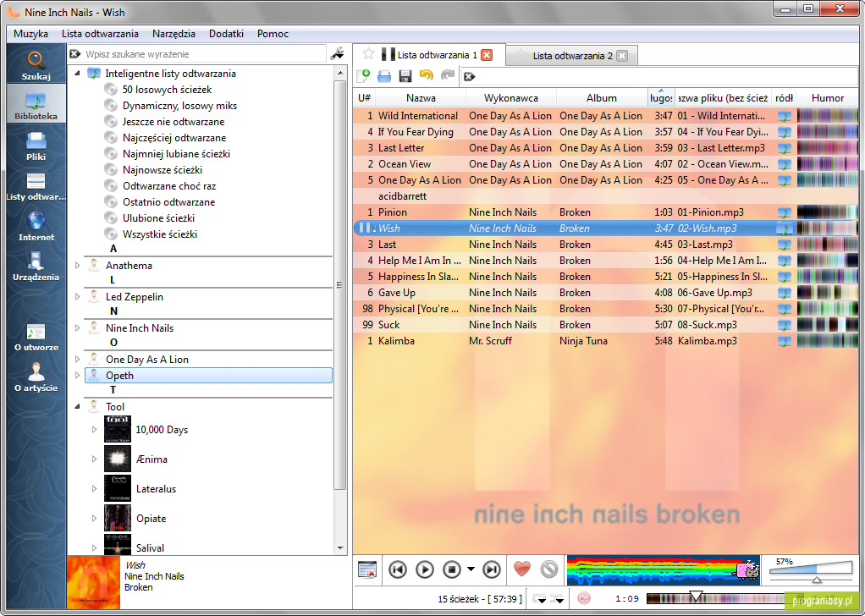Open the Pliki files sidebar tab
The image size is (865, 616).
tap(36, 145)
